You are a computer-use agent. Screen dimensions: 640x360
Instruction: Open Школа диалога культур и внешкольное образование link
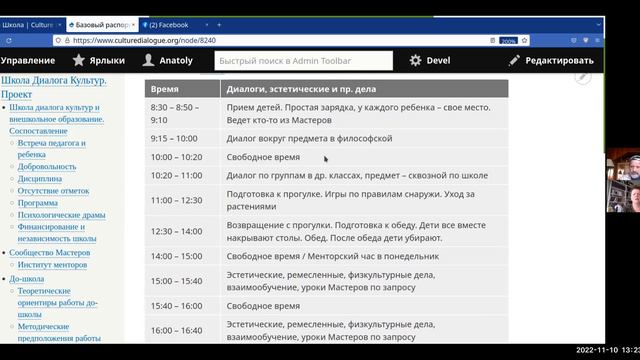pyautogui.click(x=56, y=119)
